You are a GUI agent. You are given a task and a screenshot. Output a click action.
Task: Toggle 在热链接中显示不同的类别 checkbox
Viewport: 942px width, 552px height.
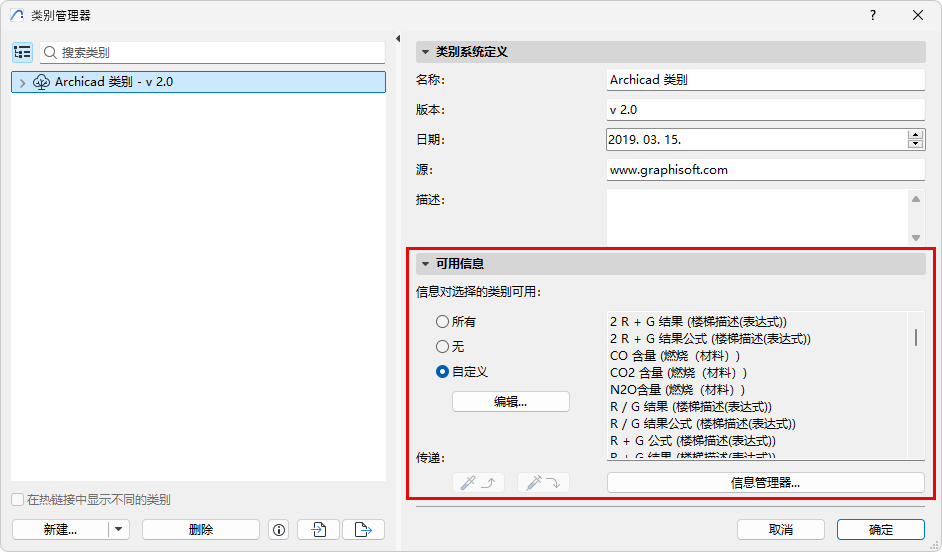[18, 500]
